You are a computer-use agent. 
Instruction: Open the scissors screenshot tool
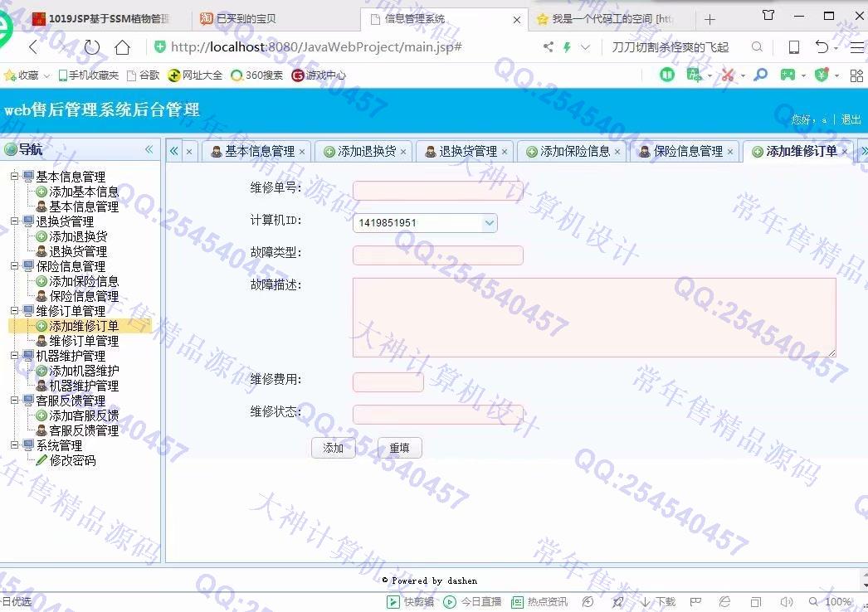728,75
